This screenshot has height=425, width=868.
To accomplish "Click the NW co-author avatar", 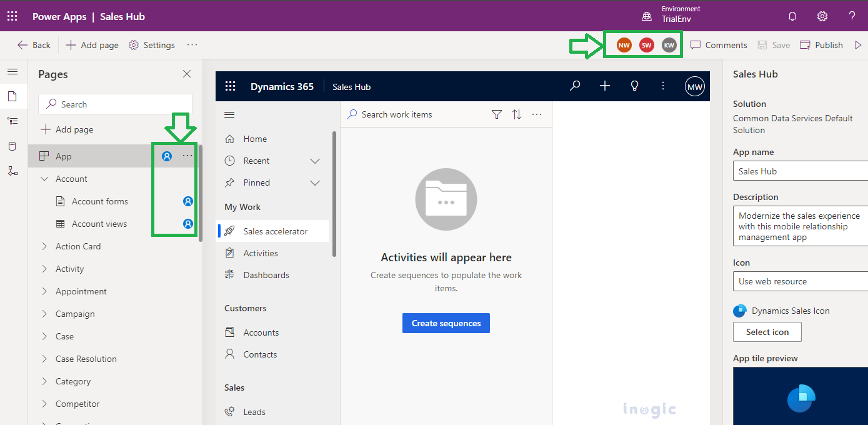I will (624, 45).
